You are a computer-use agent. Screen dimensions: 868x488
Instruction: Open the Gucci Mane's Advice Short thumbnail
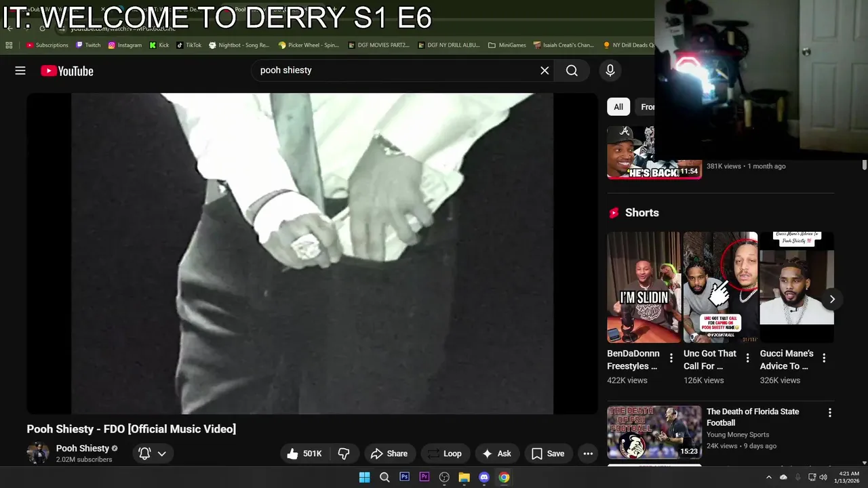coord(797,287)
